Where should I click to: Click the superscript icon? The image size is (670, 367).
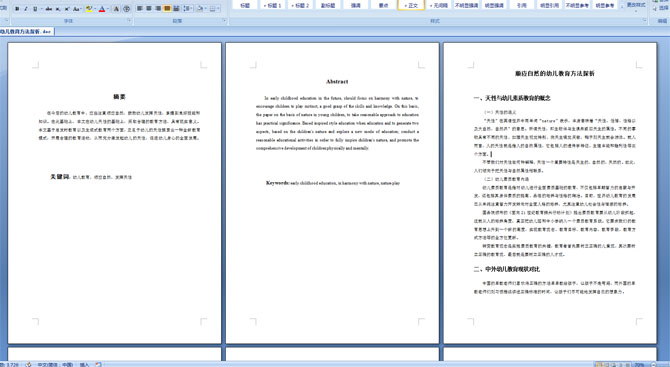point(67,9)
